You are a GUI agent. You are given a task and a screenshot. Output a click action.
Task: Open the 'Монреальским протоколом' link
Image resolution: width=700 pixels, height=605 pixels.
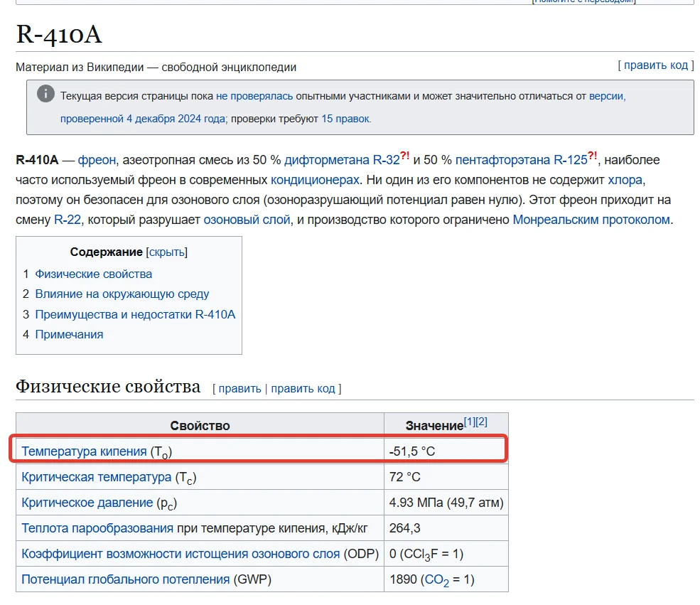591,220
